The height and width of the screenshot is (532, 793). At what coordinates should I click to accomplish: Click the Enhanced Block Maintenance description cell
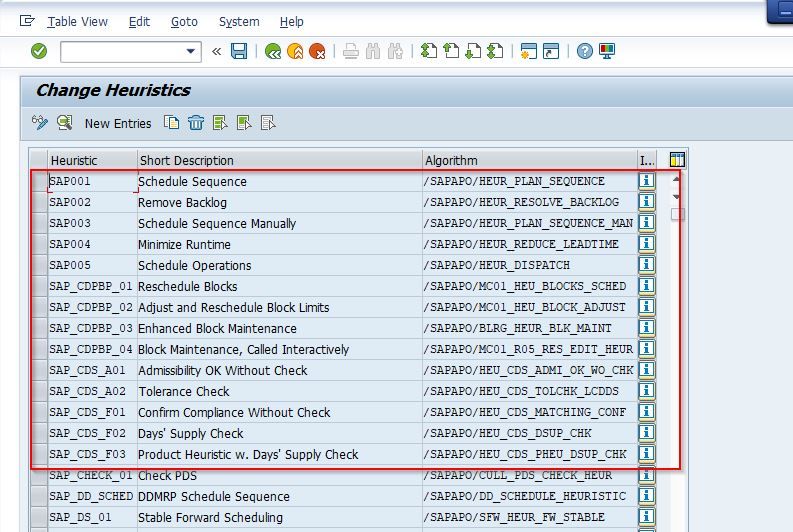280,328
